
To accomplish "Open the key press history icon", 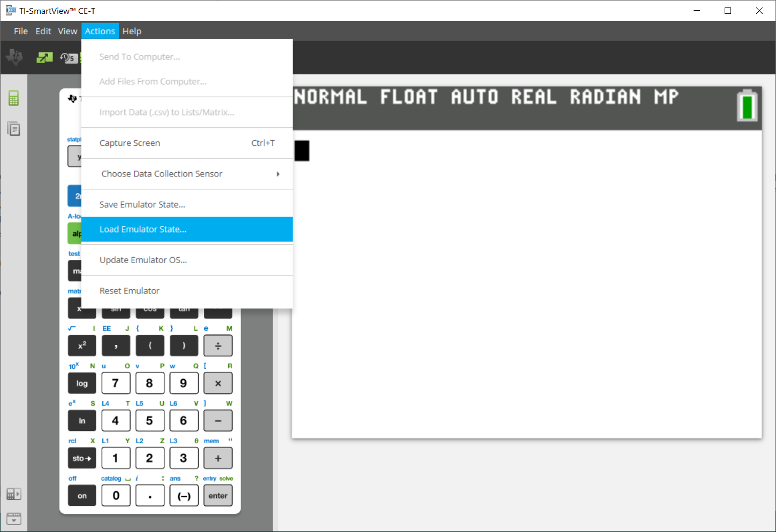I will tap(68, 57).
